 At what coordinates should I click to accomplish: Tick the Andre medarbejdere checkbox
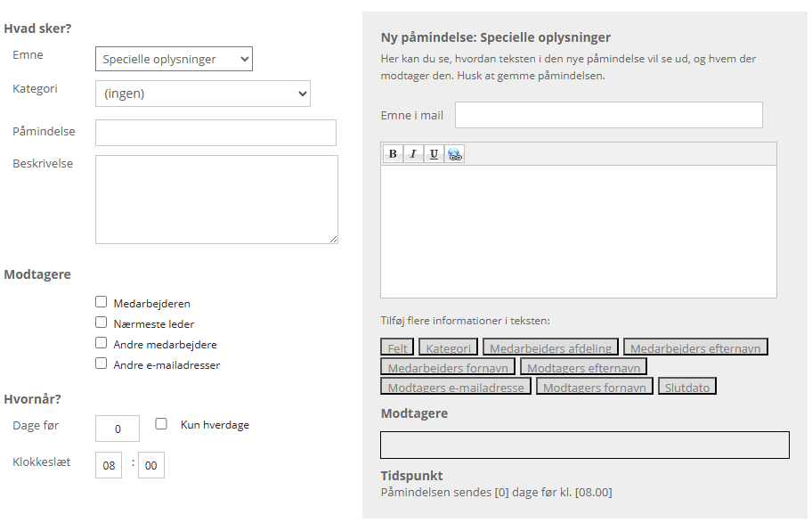click(101, 343)
